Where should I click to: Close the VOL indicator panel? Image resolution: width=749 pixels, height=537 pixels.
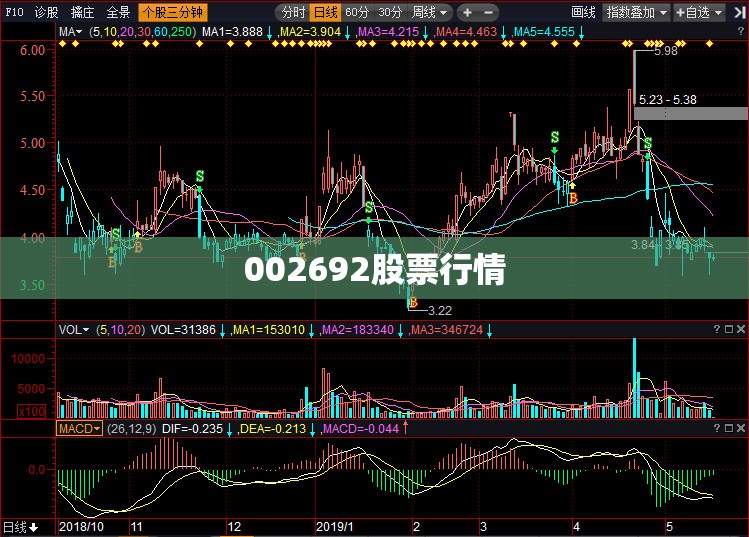[741, 329]
